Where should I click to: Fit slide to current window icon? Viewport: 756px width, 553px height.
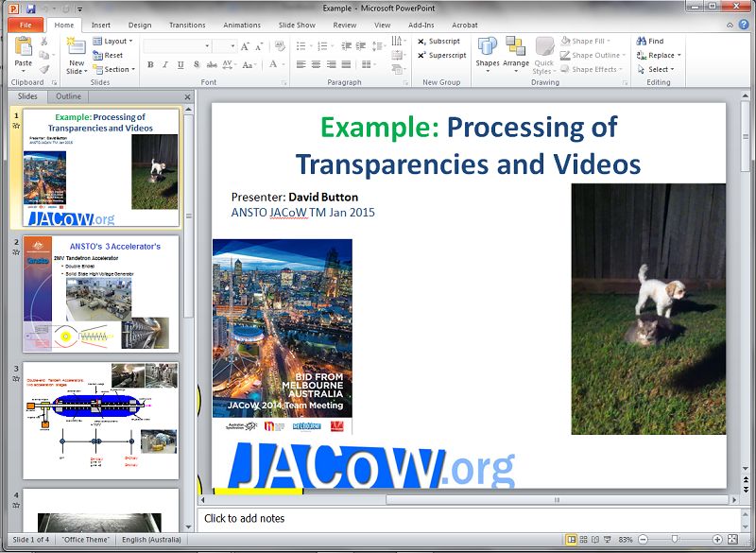tap(738, 539)
